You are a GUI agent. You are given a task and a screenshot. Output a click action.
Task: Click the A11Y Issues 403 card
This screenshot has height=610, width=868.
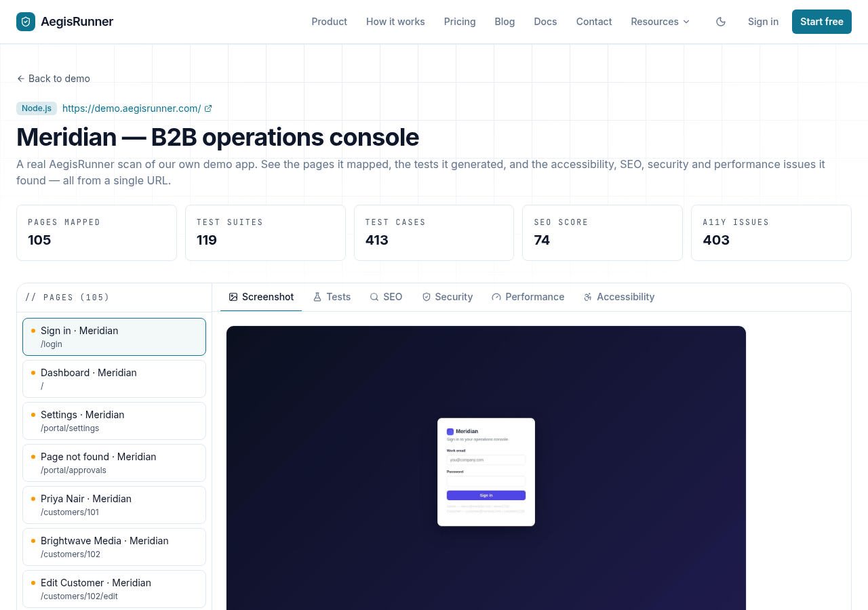tap(771, 232)
